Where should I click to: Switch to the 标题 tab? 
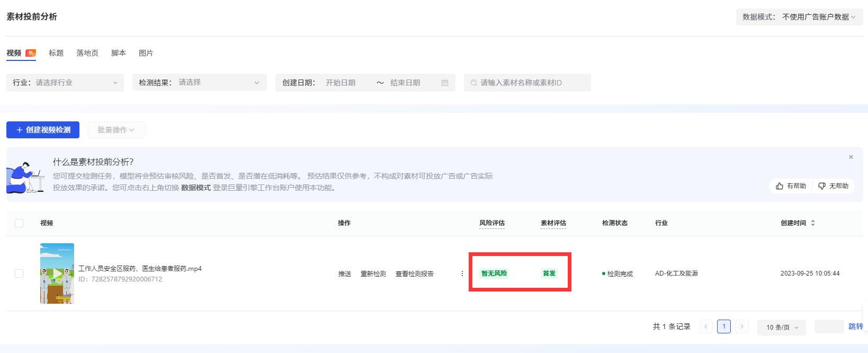(56, 53)
